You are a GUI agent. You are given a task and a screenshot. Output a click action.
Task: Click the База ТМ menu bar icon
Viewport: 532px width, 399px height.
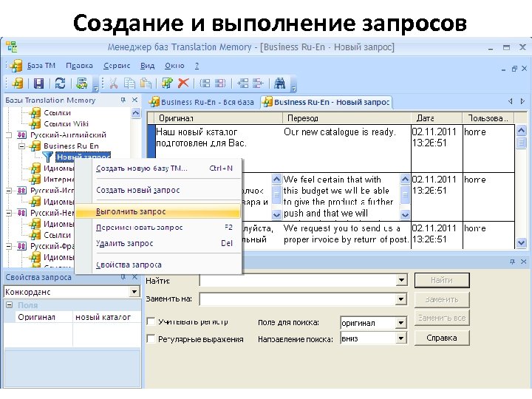pyautogui.click(x=16, y=66)
